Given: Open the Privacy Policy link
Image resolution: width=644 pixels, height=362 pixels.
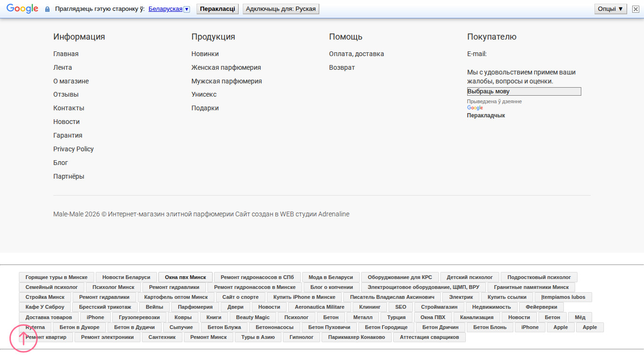Looking at the screenshot, I should 74,149.
